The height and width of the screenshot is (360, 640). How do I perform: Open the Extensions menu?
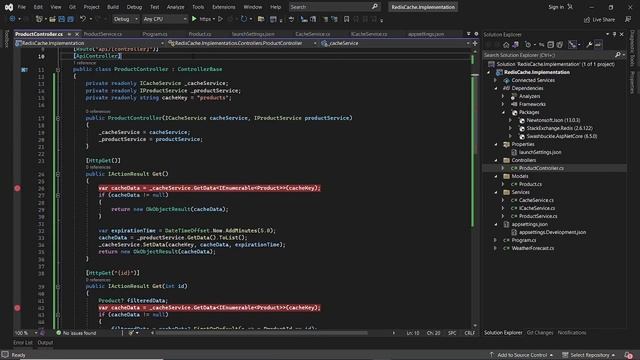point(224,7)
